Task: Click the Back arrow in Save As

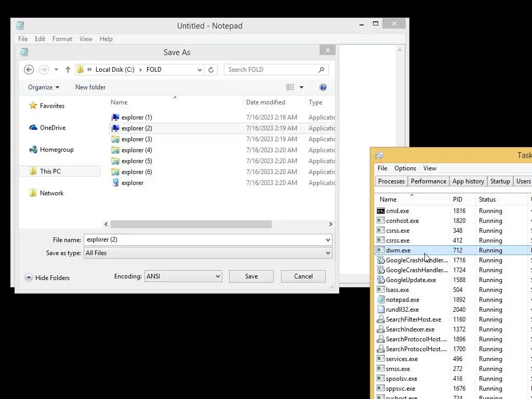Action: pos(29,70)
